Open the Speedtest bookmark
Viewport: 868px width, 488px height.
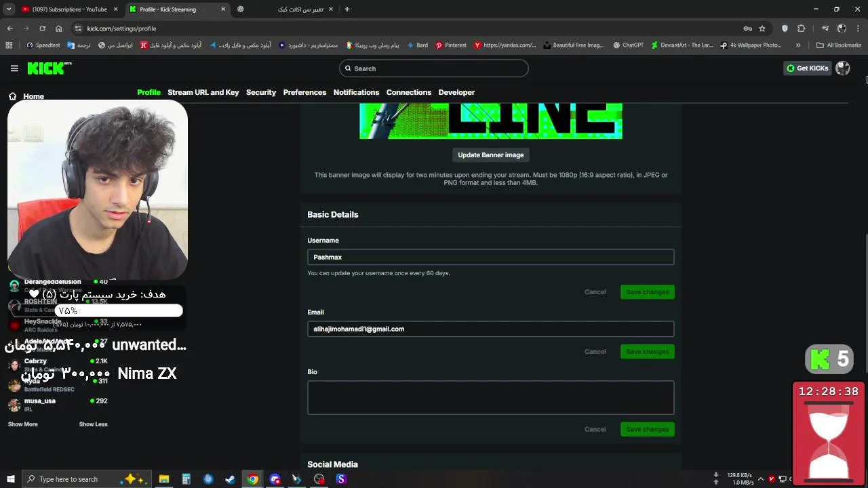pyautogui.click(x=43, y=45)
